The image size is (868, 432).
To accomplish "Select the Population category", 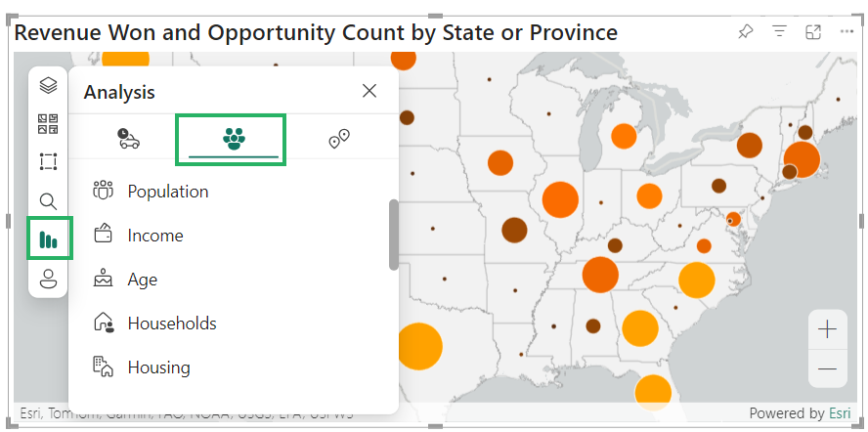I will (167, 192).
